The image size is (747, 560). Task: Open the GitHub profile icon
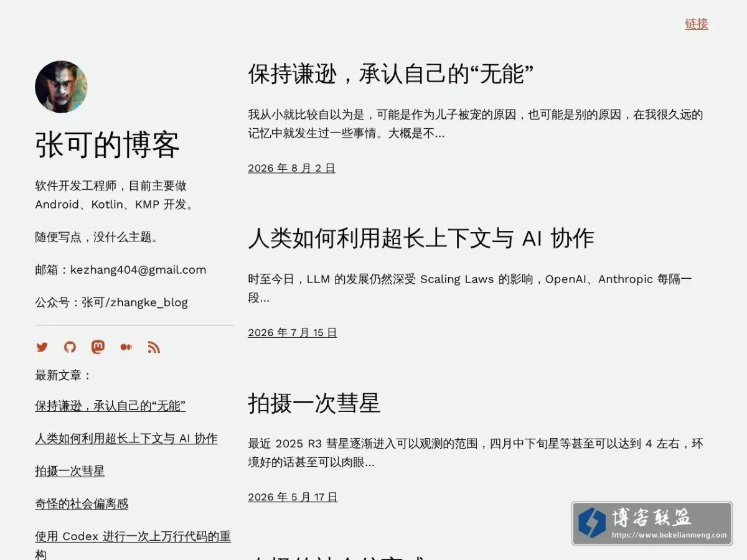coord(70,347)
